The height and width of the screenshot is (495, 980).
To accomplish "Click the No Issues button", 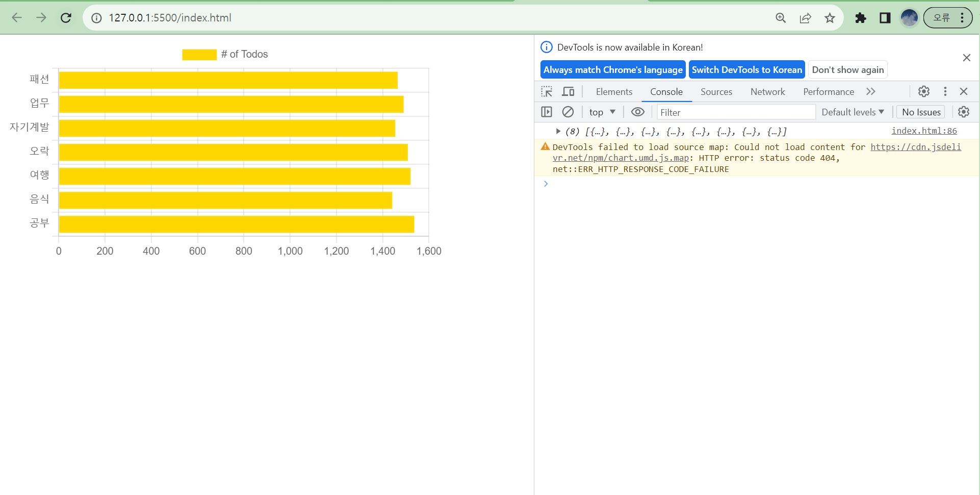I will (x=921, y=112).
